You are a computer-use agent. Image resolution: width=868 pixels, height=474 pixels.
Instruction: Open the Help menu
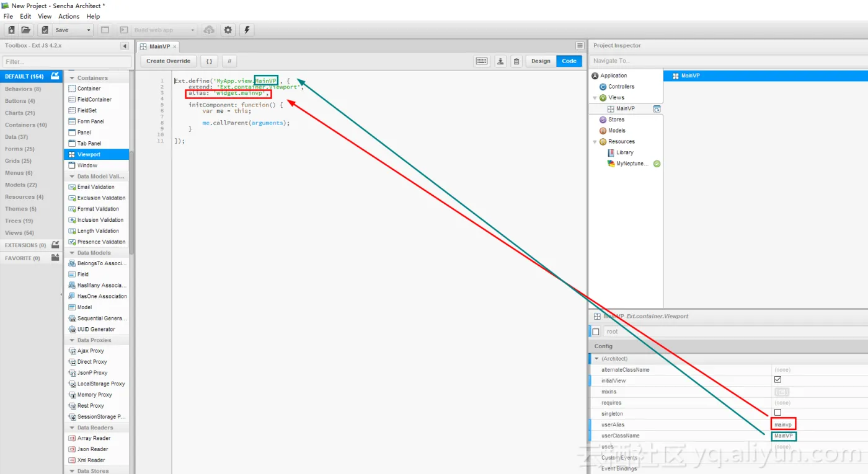pos(93,16)
